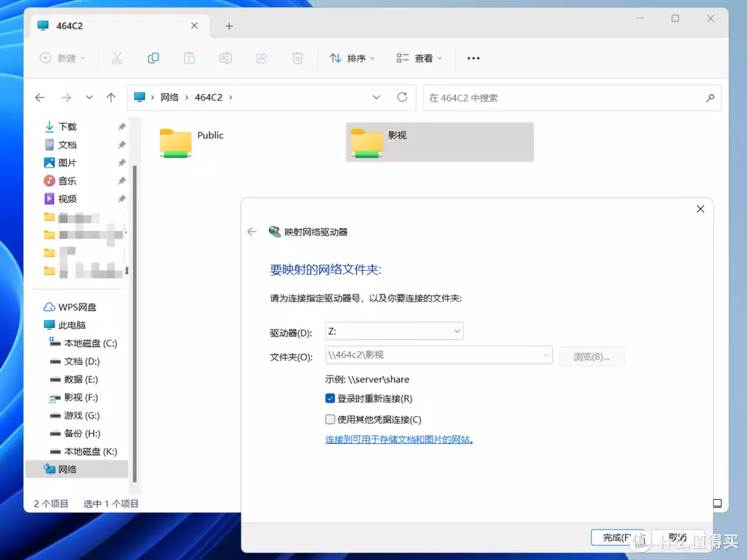747x560 pixels.
Task: Click the Rename icon in toolbar
Action: [225, 58]
